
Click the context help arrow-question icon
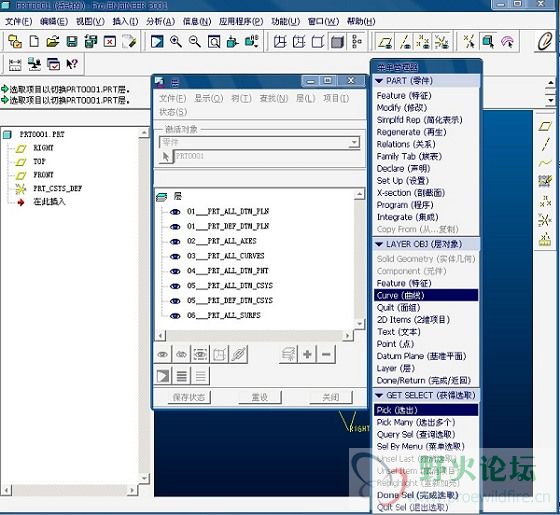[72, 64]
